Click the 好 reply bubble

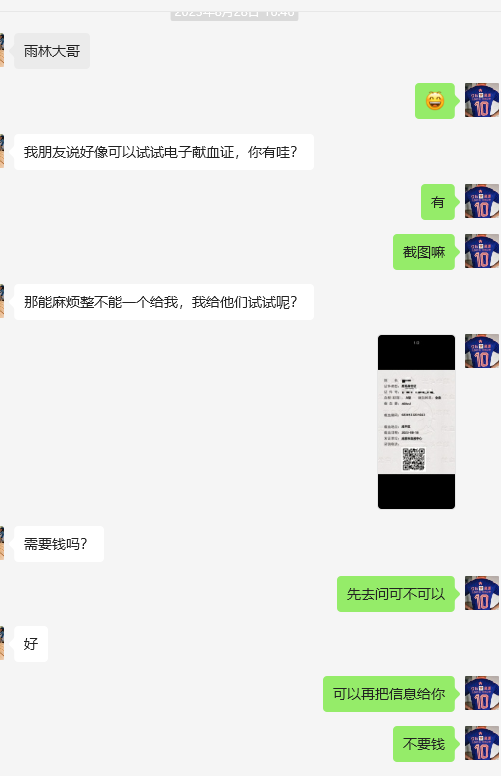[31, 644]
